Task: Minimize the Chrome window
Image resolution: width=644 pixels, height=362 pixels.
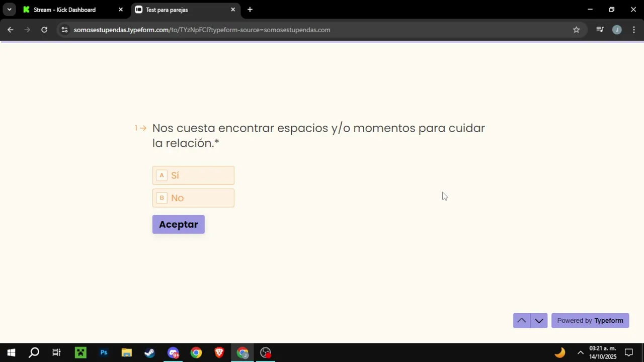Action: coord(590,10)
